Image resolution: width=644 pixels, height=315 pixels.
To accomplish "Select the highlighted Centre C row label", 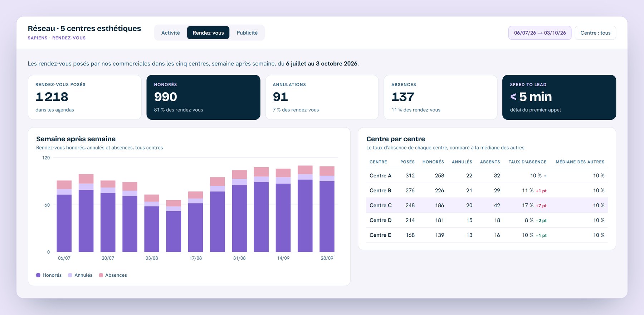I will pos(380,205).
